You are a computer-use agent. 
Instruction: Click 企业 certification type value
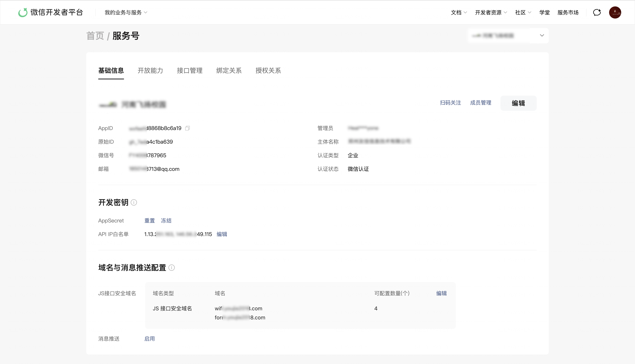coord(353,156)
